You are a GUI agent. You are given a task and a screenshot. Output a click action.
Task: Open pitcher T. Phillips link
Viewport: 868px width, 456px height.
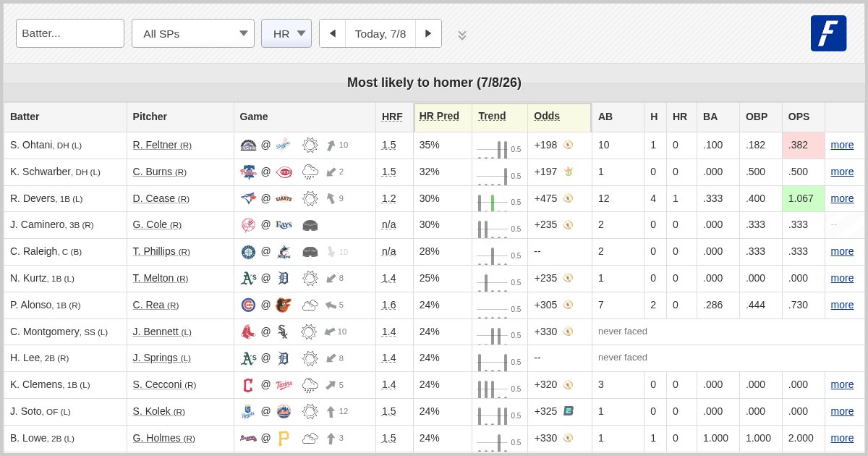[x=161, y=251]
